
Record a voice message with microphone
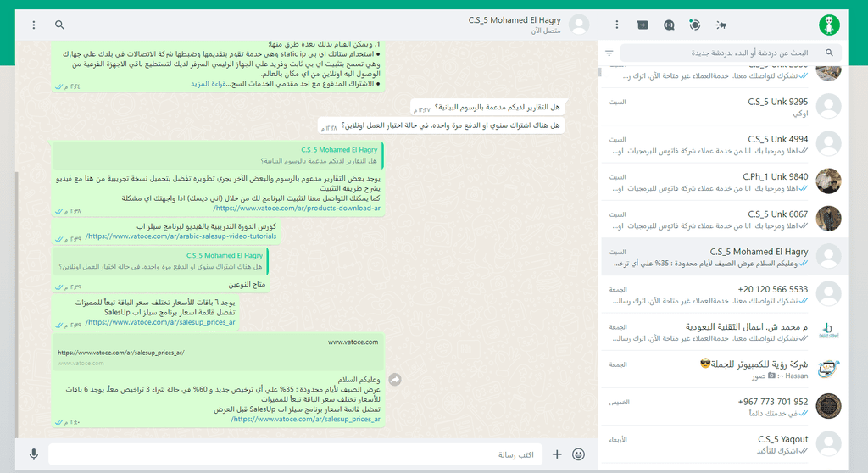pos(34,454)
